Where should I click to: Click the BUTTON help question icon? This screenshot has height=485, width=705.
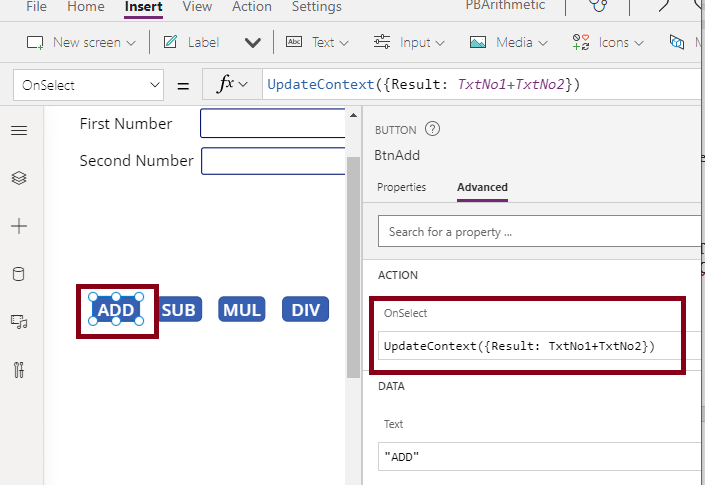point(433,129)
